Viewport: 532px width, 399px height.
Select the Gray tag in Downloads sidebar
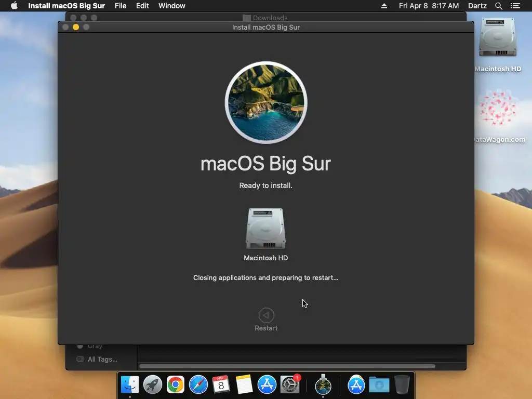90,346
